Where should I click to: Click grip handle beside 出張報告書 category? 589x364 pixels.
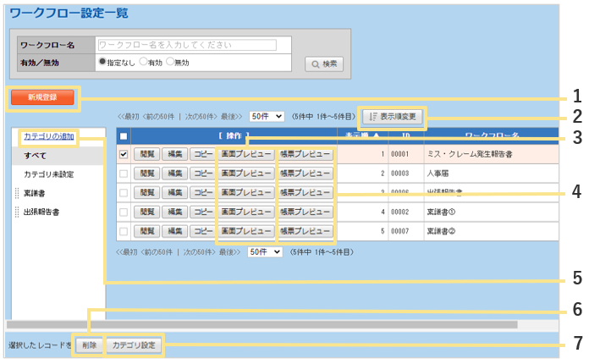(17, 212)
